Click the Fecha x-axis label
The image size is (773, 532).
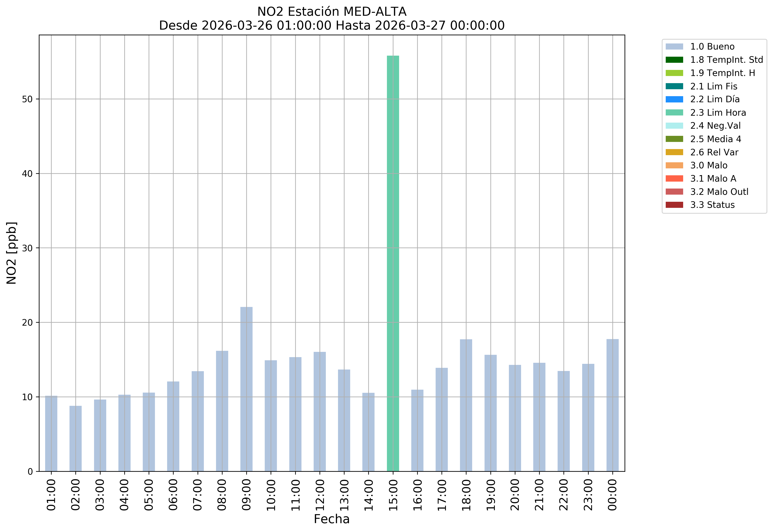pos(332,519)
